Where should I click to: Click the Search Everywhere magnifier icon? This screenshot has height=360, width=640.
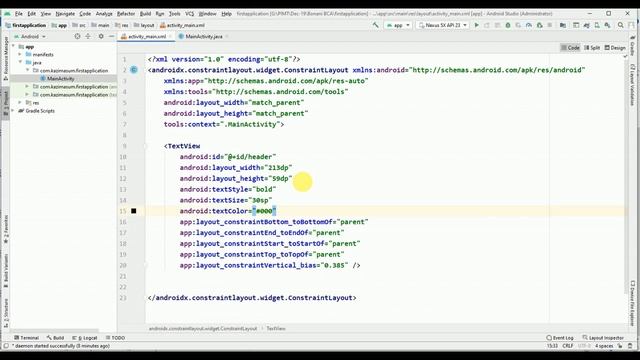(620, 25)
